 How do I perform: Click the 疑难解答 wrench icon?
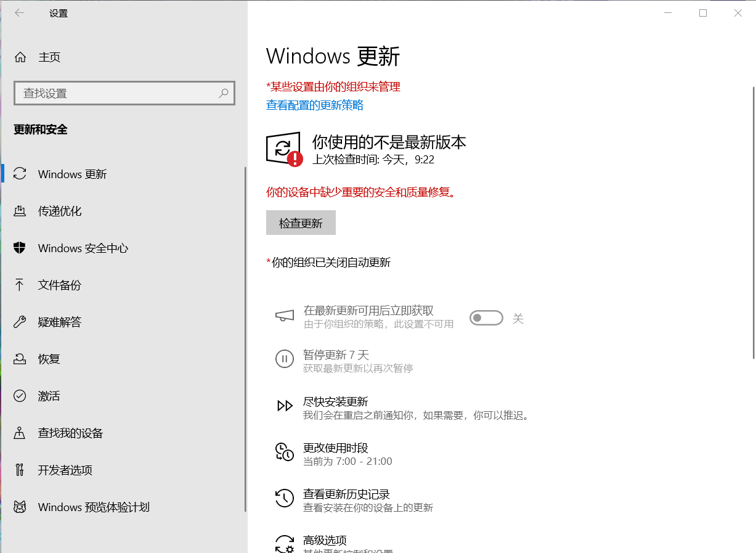[x=20, y=322]
